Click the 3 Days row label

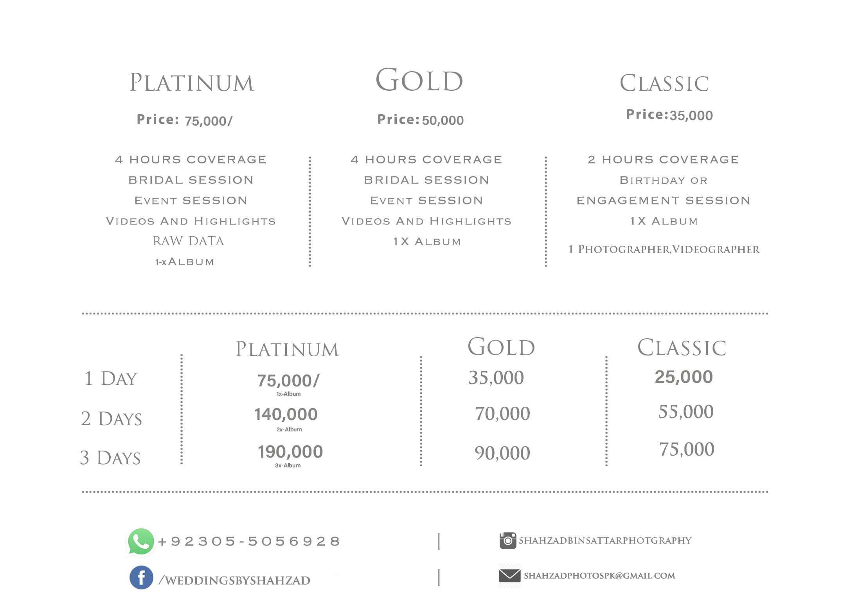(x=110, y=458)
